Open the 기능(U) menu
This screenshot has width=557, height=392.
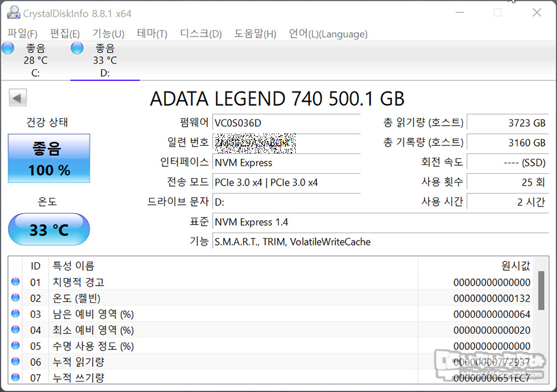coord(108,34)
